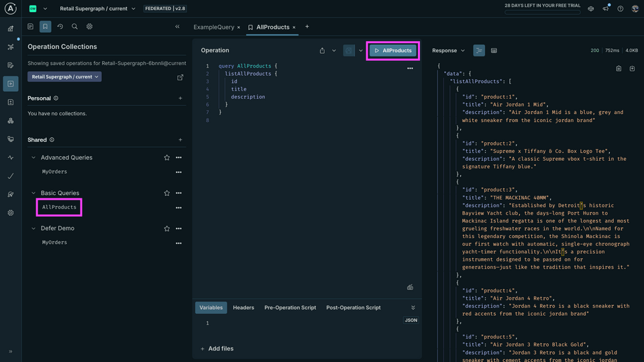644x362 pixels.
Task: Open Explorer settings gear icon
Action: coord(89,27)
